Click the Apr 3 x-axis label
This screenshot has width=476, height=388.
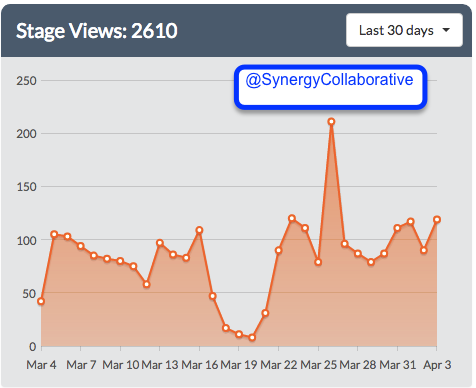pyautogui.click(x=437, y=365)
